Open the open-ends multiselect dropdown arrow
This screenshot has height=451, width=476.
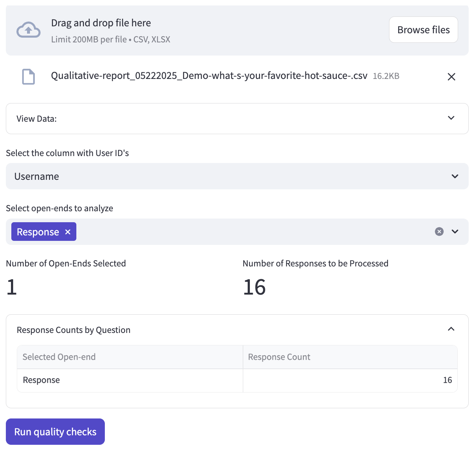coord(455,231)
